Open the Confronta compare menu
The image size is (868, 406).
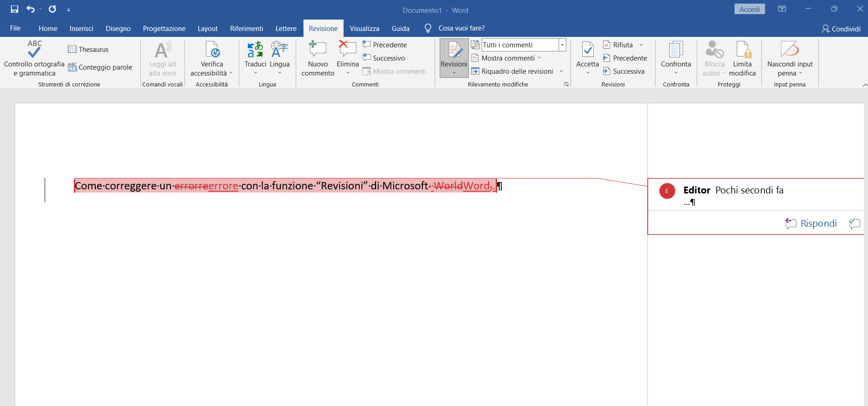[x=676, y=59]
